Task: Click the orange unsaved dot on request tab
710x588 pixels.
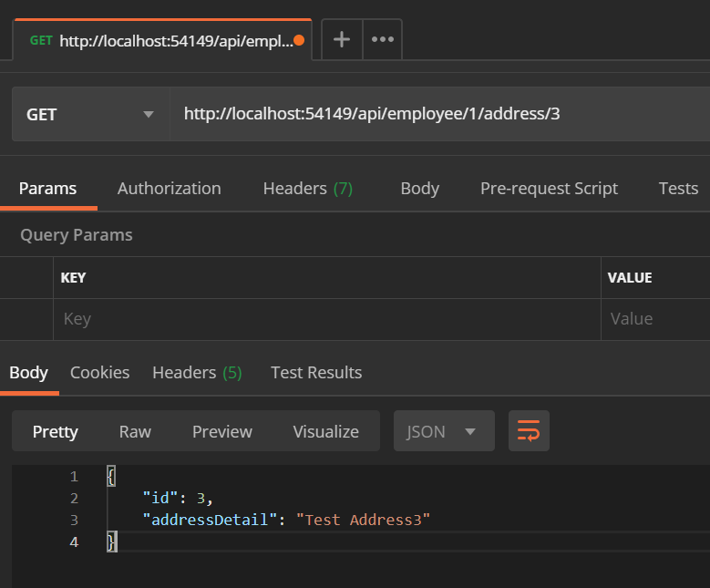Action: coord(299,40)
